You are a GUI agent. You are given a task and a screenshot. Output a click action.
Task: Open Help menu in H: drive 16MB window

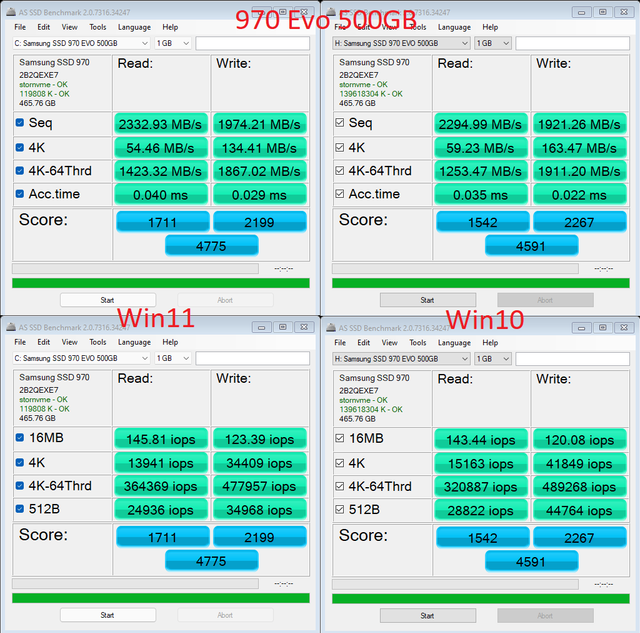(x=490, y=343)
